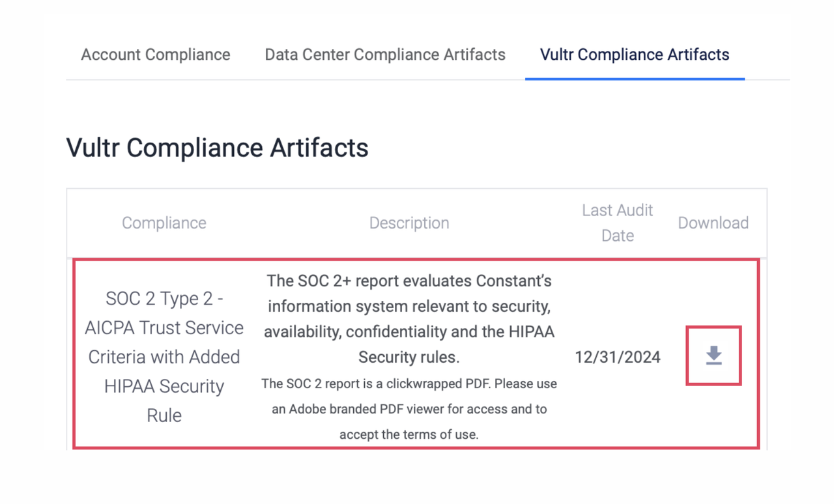
Task: Switch to the Account Compliance tab
Action: tap(155, 55)
